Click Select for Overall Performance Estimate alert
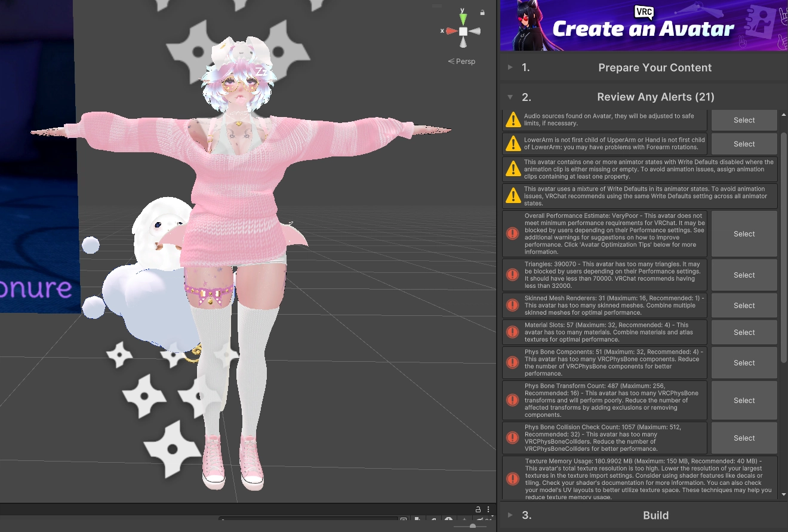This screenshot has width=788, height=532. click(744, 234)
